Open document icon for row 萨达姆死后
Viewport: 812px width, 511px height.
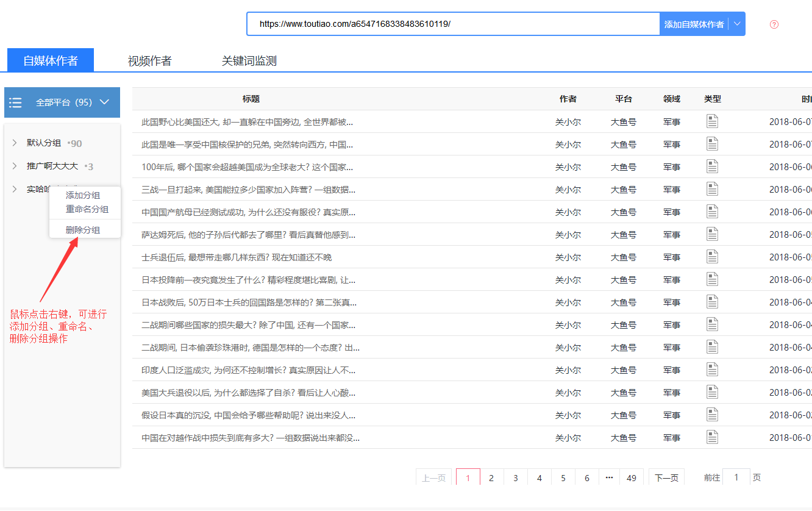click(x=712, y=234)
